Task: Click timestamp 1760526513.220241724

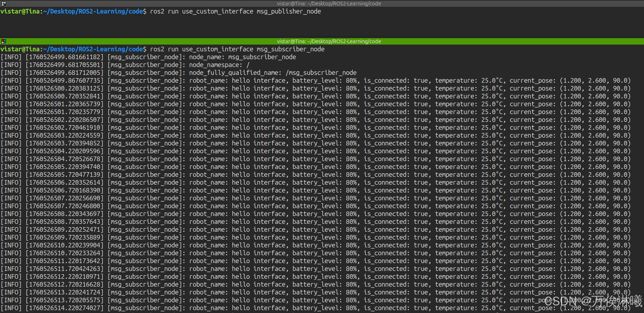Action: pos(64,292)
